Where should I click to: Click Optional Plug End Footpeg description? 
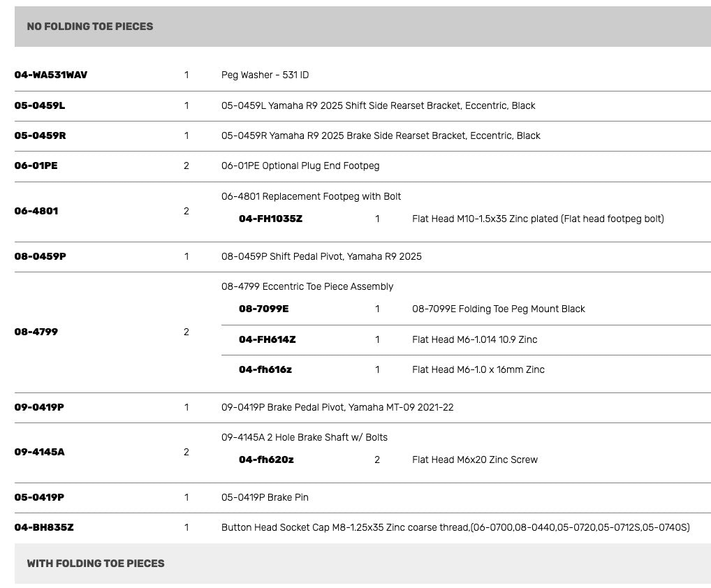tap(300, 166)
